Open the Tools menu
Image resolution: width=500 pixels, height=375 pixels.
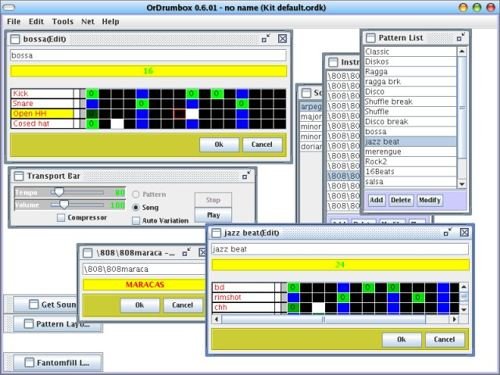[x=63, y=22]
